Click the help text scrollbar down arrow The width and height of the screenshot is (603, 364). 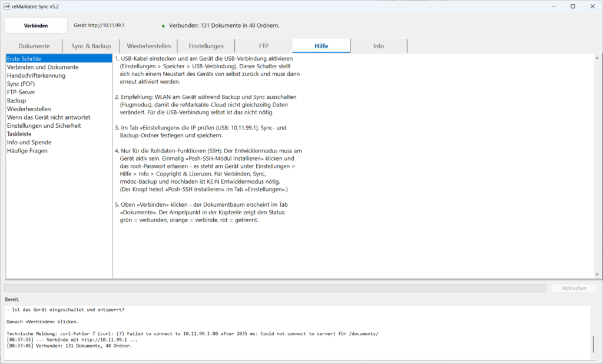[597, 274]
